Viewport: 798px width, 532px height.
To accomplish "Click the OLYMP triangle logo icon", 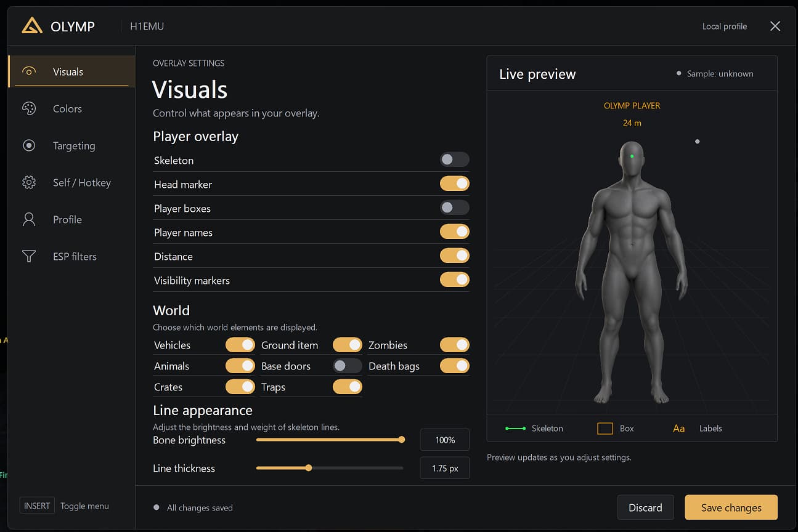I will 32,26.
